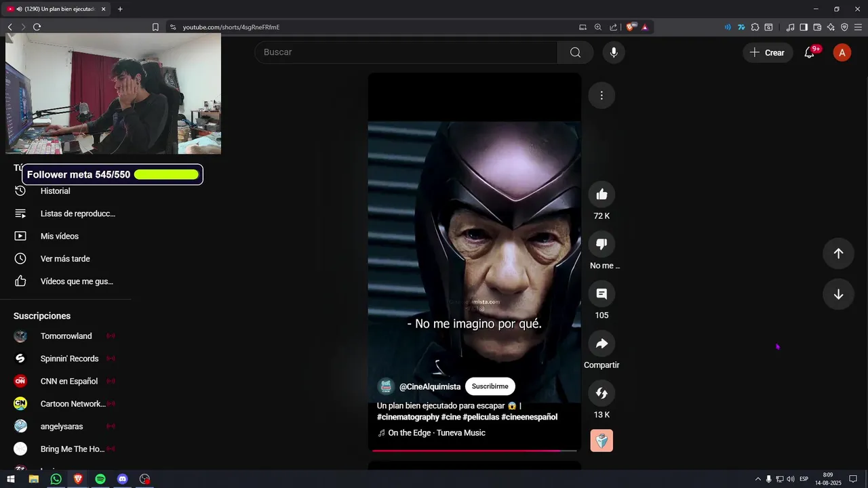Click the Brave Rewards triangle icon
The width and height of the screenshot is (868, 488).
point(645,27)
